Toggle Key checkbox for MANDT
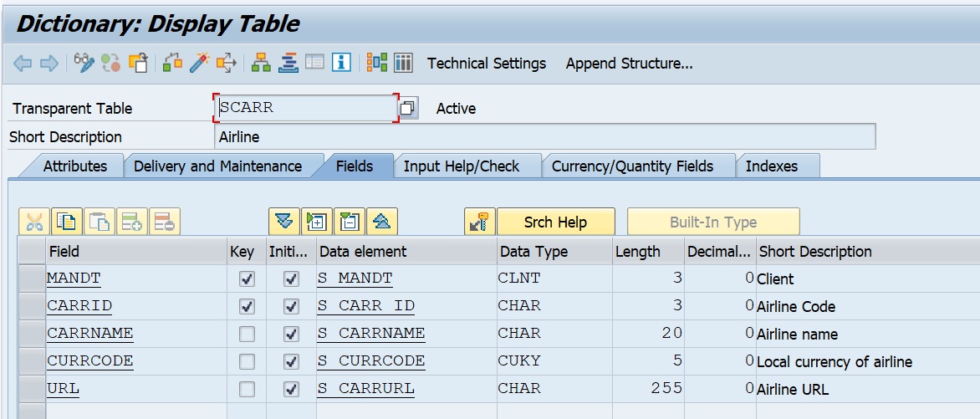The width and height of the screenshot is (980, 419). [x=247, y=279]
